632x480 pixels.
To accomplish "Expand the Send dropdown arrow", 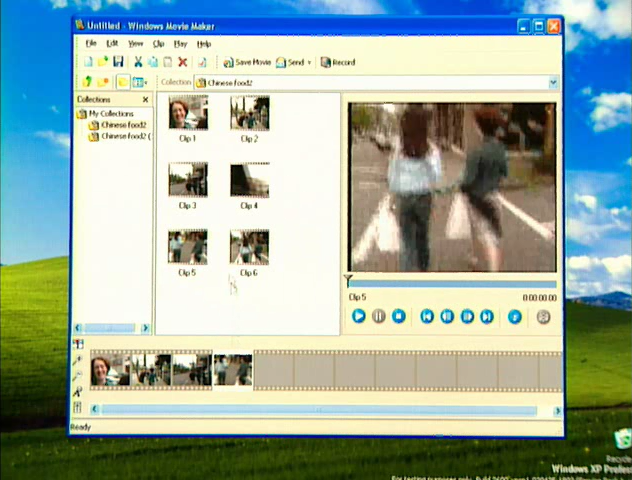I will point(310,62).
